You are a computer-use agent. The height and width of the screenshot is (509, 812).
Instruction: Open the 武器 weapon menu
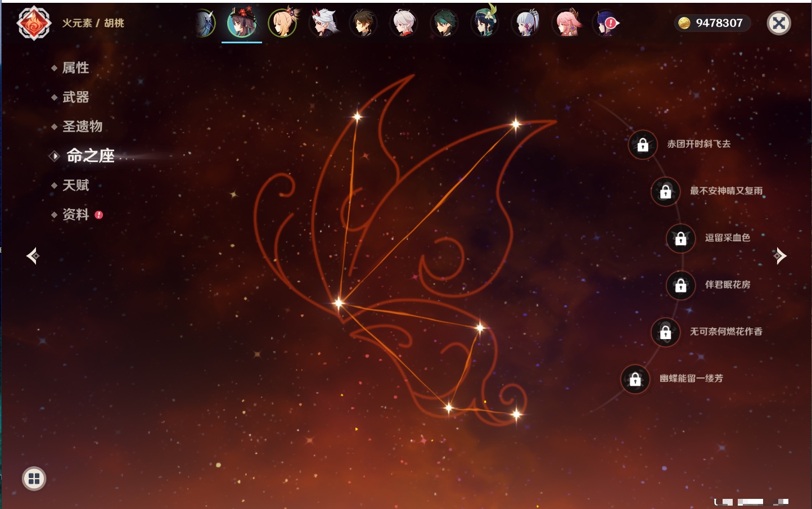(76, 97)
